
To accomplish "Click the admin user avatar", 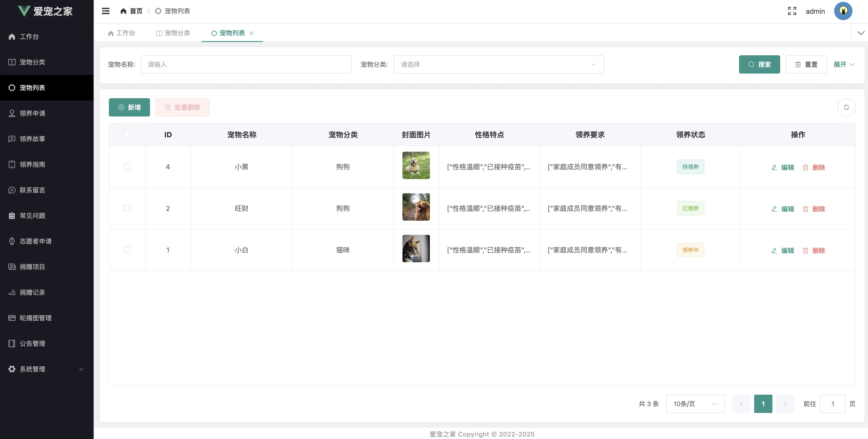I will coord(843,11).
